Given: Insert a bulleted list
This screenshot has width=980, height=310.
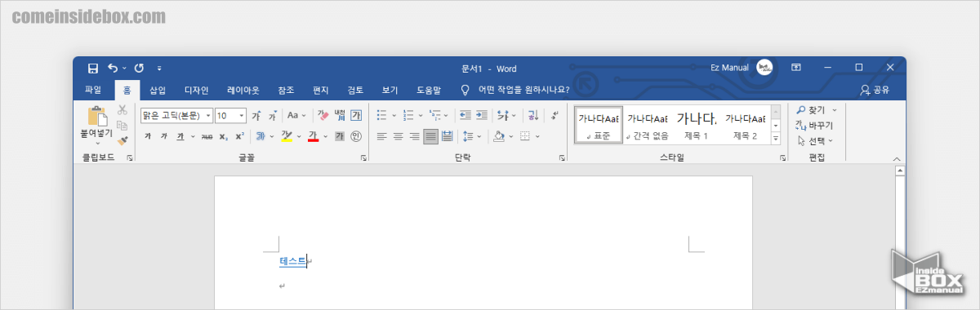Looking at the screenshot, I should (x=382, y=115).
